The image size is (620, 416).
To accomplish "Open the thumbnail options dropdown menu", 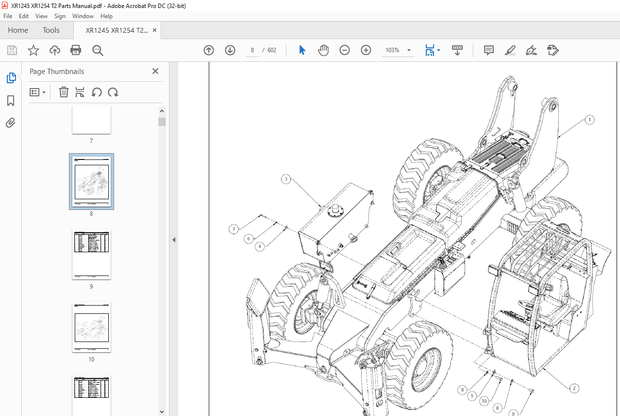I will pyautogui.click(x=38, y=92).
